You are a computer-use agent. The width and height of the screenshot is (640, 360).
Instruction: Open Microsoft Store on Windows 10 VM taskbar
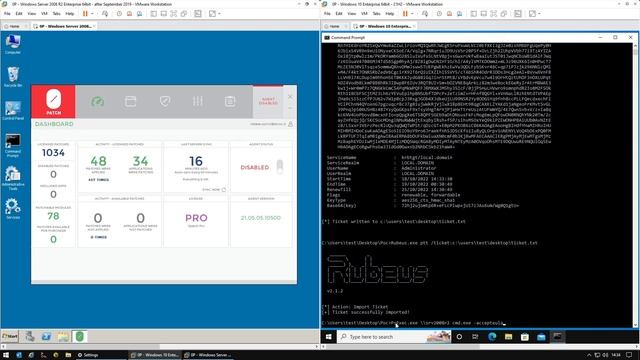pyautogui.click(x=524, y=337)
